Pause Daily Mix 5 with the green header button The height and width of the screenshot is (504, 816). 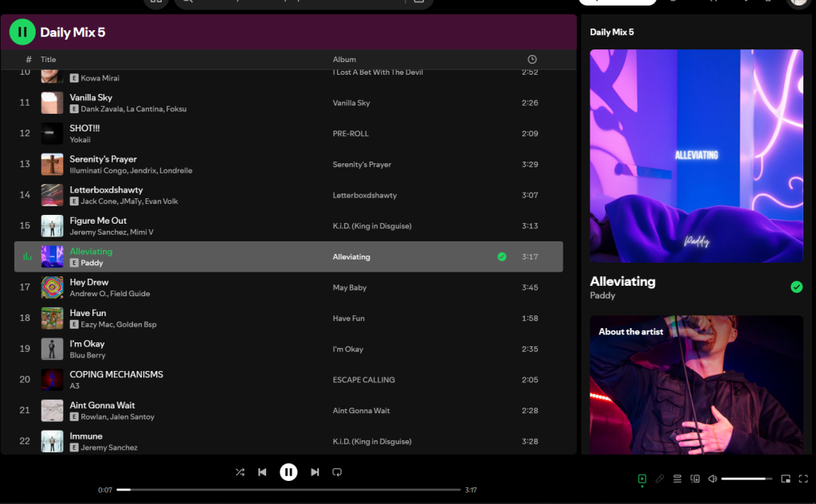point(22,32)
